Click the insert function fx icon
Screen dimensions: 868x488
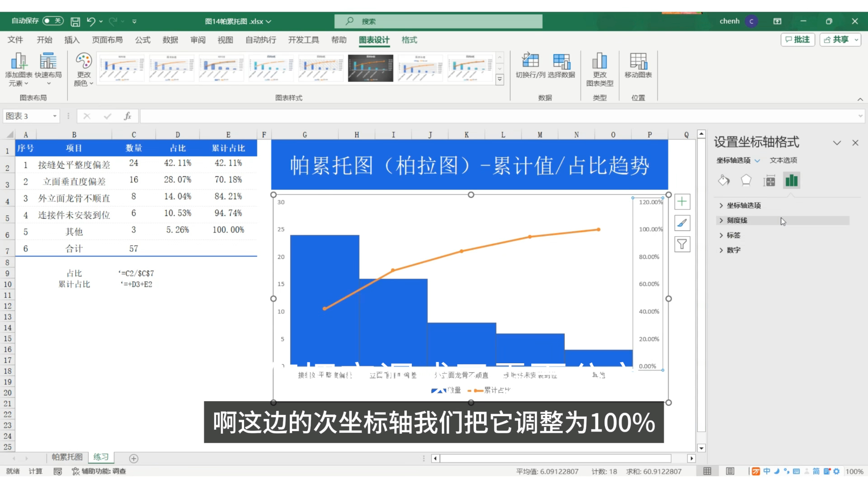(127, 116)
